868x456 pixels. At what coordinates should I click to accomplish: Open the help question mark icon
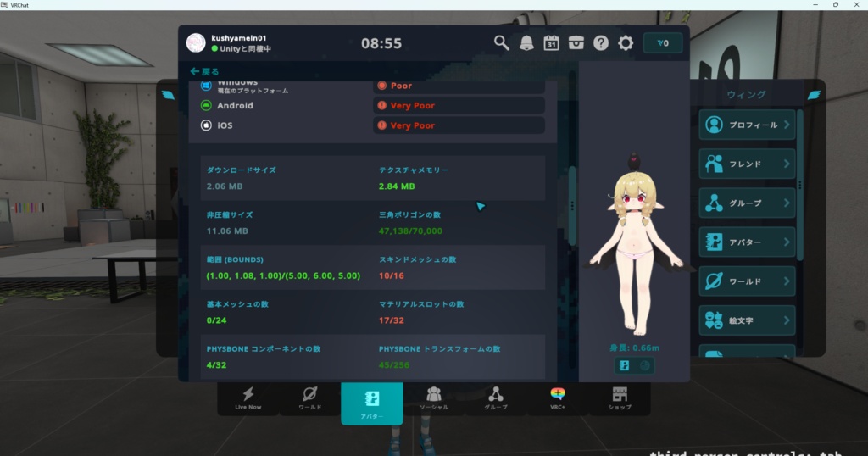pyautogui.click(x=601, y=42)
